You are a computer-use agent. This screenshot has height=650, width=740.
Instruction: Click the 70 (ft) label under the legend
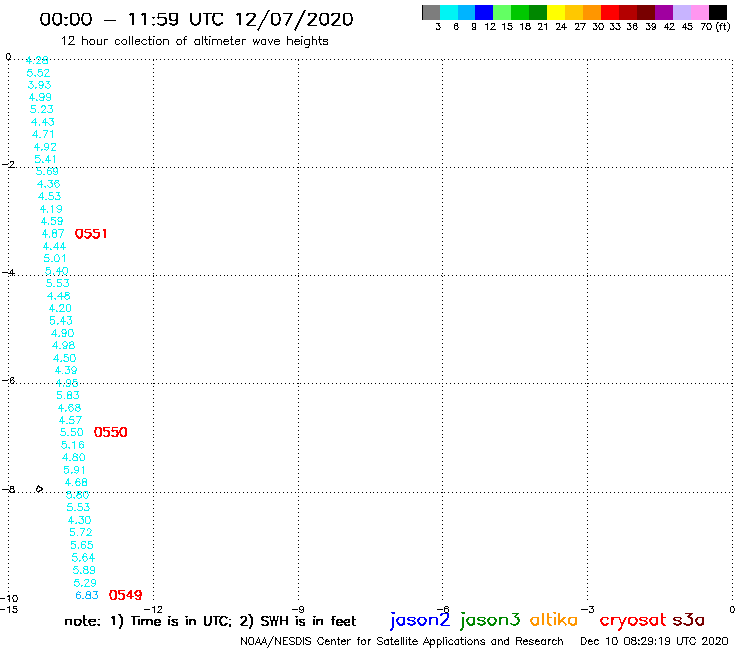(715, 27)
